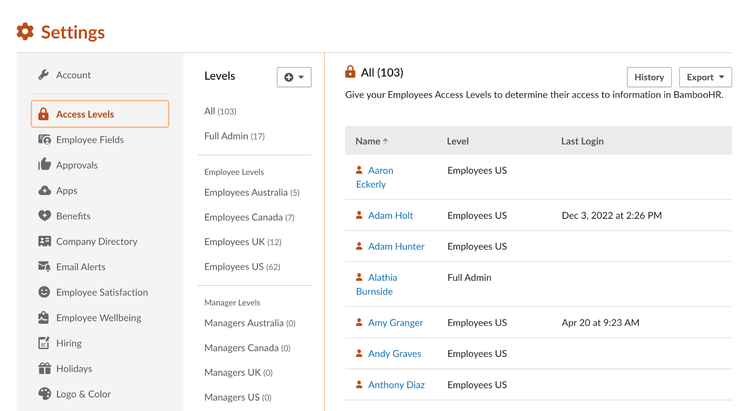Open the Apps cloud icon

click(x=44, y=190)
